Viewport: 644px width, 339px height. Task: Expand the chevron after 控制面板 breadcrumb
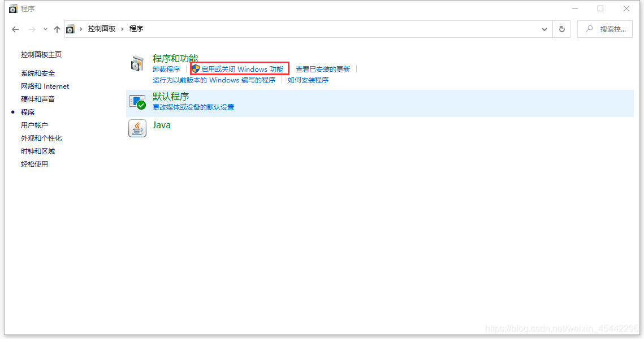point(122,29)
